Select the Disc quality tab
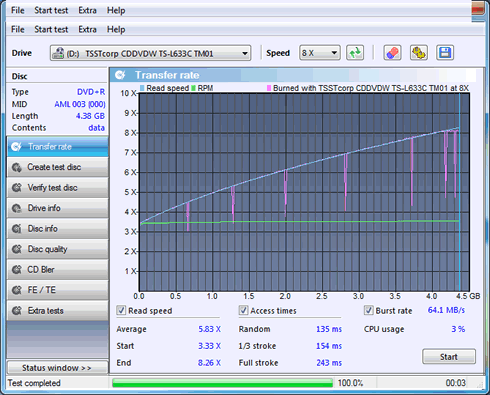The image size is (490, 395). pyautogui.click(x=57, y=249)
